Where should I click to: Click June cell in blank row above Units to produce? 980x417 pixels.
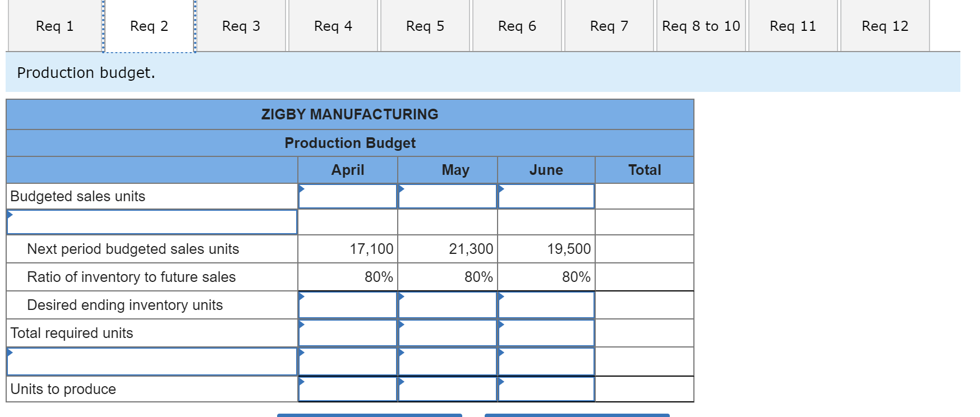point(546,362)
